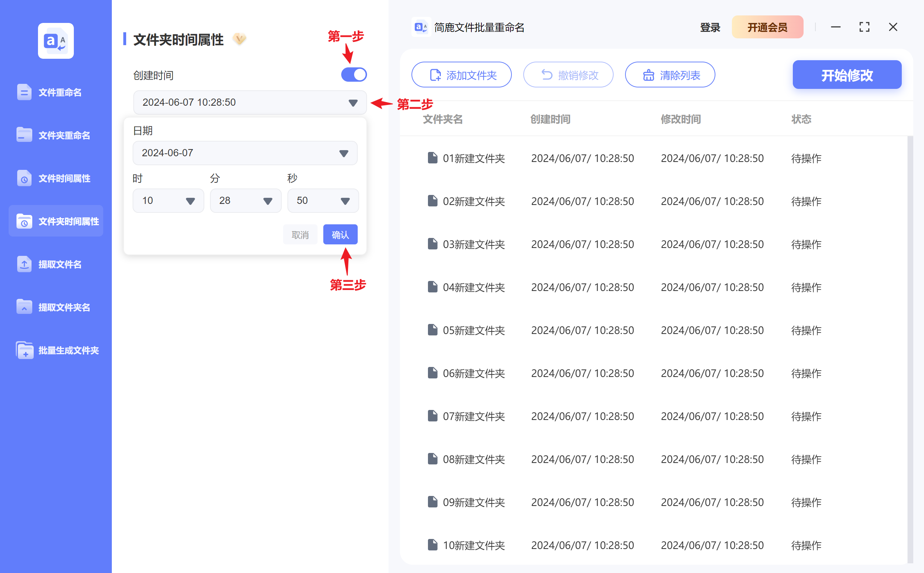Open the 提取文件名 tool
This screenshot has width=924, height=573.
[59, 264]
